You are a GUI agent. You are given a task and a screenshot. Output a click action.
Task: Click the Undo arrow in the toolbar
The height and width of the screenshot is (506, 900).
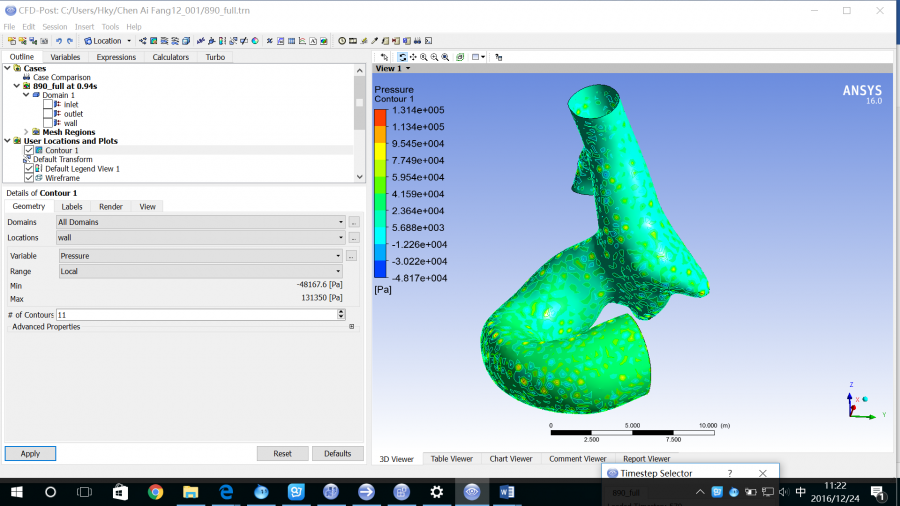59,41
